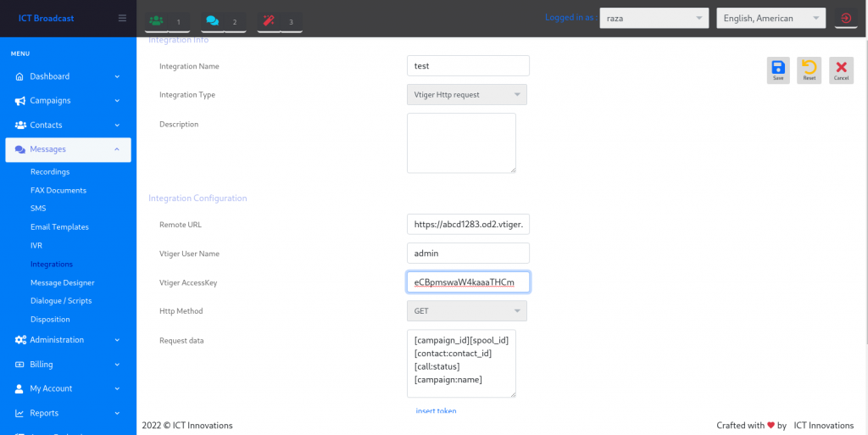
Task: Toggle the hamburger sidebar menu icon
Action: point(122,18)
